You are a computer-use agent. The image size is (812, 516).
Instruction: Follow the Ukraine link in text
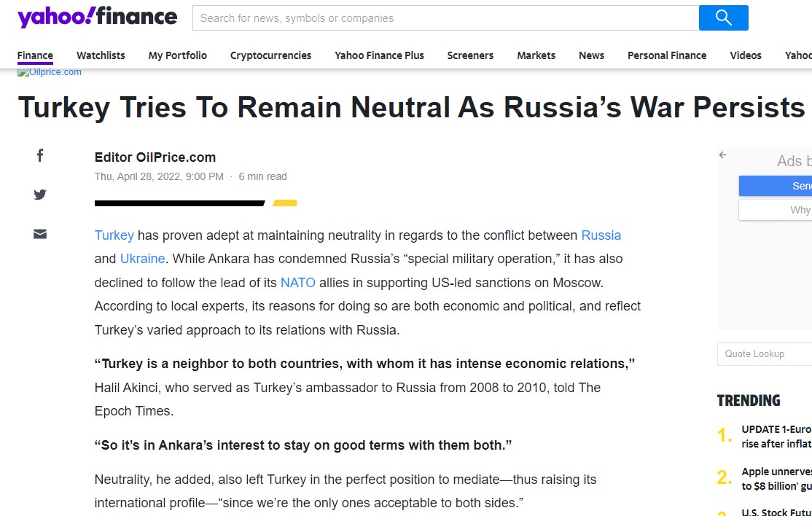[x=142, y=259]
